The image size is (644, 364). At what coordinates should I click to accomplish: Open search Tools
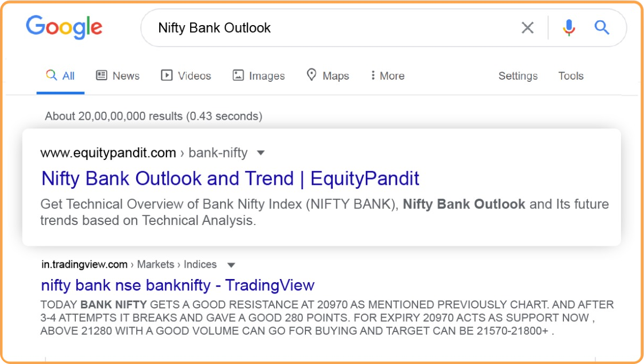click(571, 76)
